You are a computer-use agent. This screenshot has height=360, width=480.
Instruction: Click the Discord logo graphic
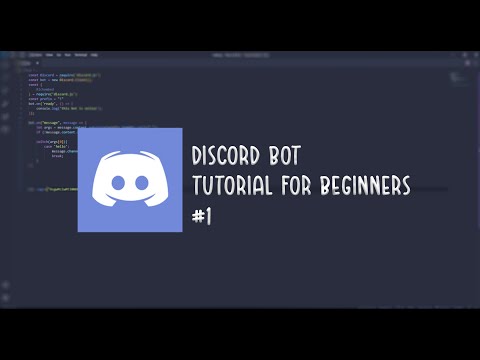pyautogui.click(x=130, y=180)
